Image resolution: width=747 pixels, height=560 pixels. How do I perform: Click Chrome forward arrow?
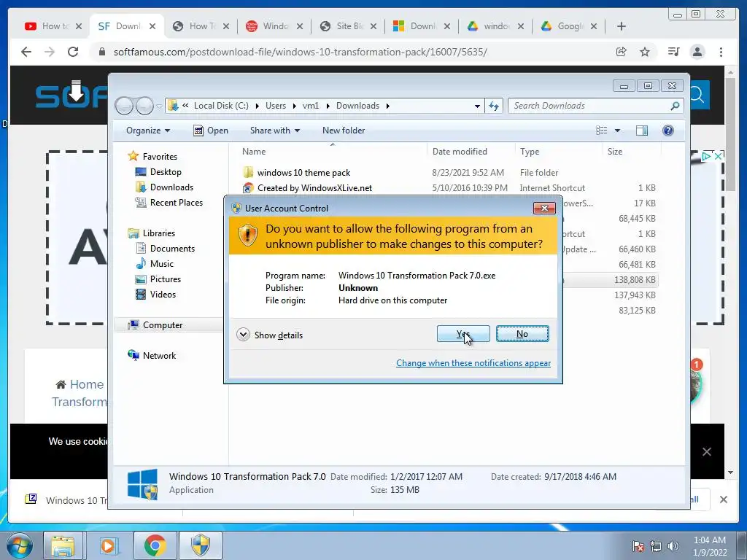point(50,52)
